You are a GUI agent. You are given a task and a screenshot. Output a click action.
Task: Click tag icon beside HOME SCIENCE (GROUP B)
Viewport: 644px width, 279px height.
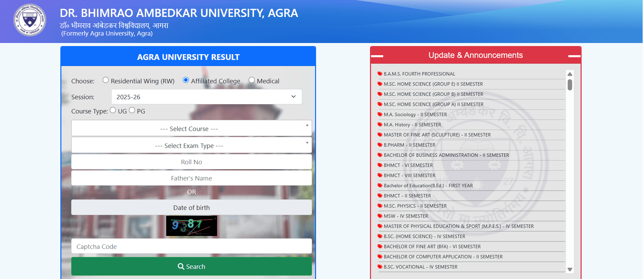[380, 94]
